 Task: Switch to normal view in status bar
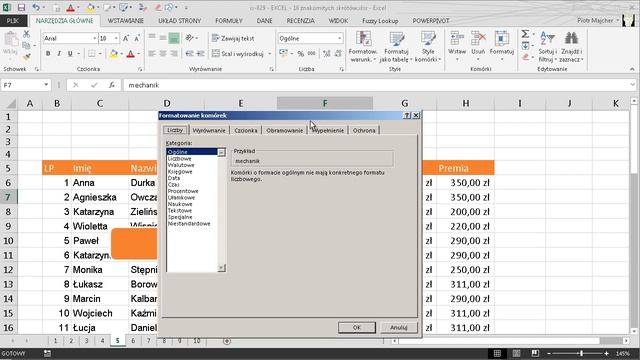[497, 353]
